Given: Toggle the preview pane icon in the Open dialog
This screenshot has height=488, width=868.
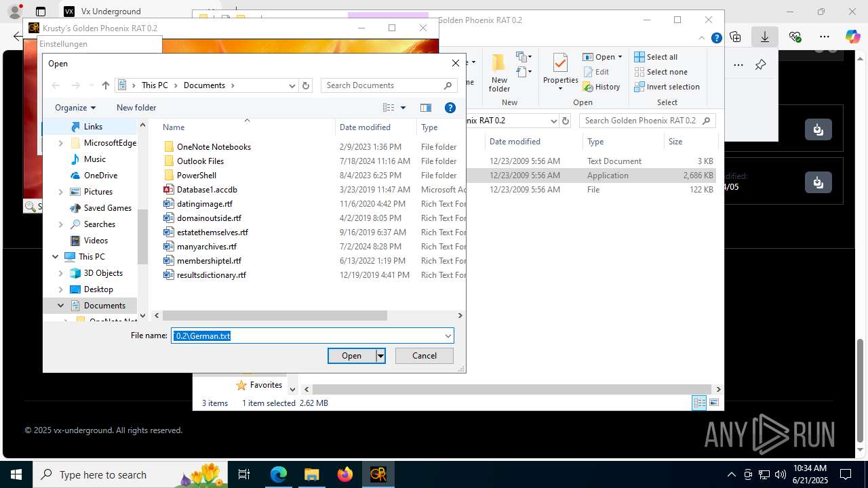Looking at the screenshot, I should tap(426, 108).
